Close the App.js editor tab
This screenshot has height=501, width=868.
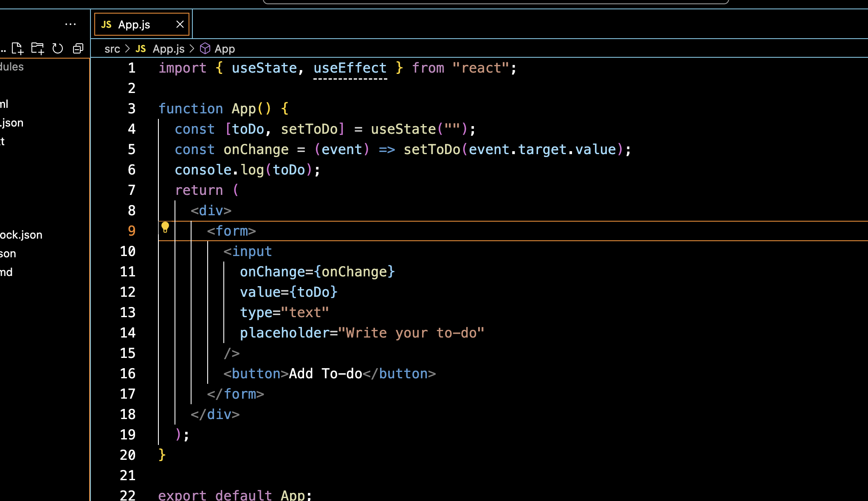click(180, 24)
